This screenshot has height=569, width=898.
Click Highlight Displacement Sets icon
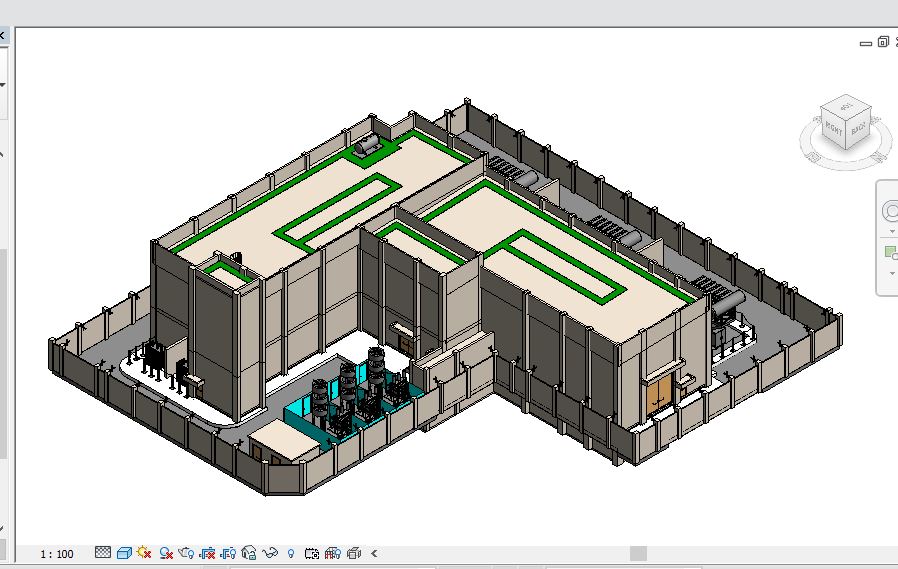(354, 553)
